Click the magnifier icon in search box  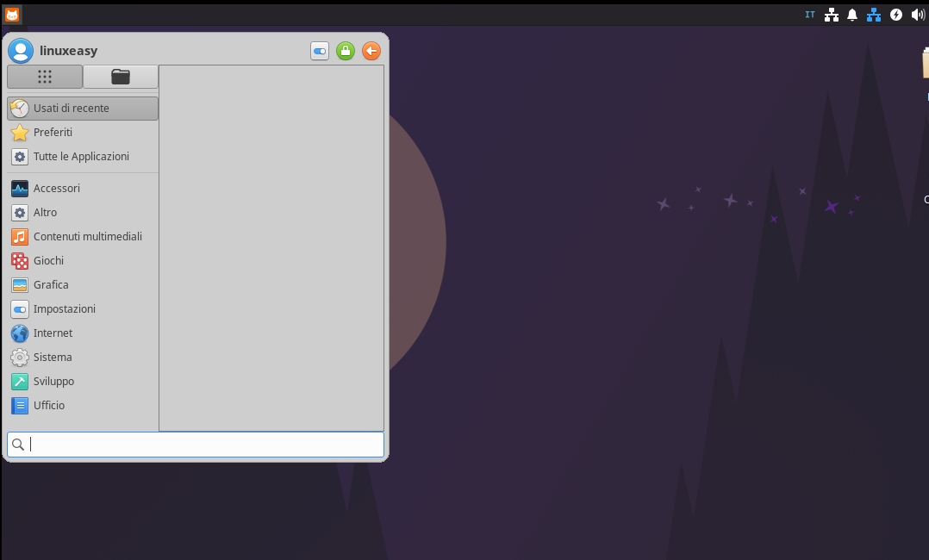[x=18, y=445]
